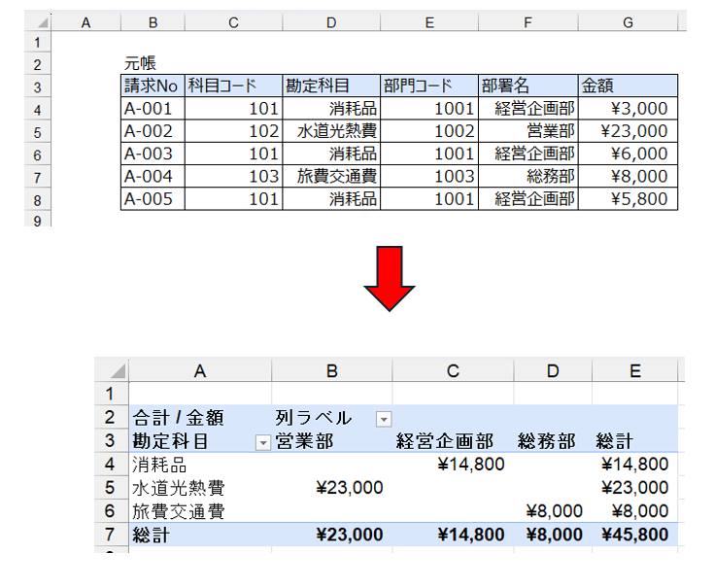Select column G header in the upper sheet
The width and height of the screenshot is (714, 588).
coord(626,21)
